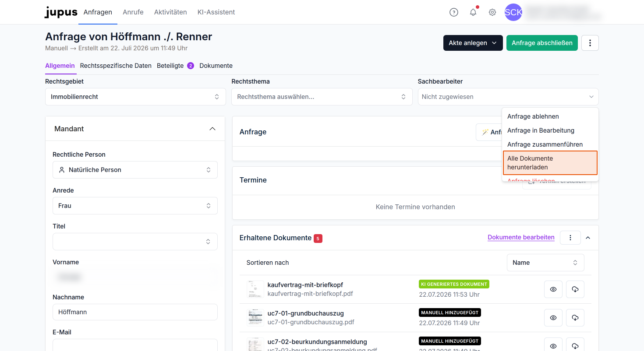The width and height of the screenshot is (644, 351).
Task: Choose Anfrage ablehnen menu entry
Action: (550, 116)
